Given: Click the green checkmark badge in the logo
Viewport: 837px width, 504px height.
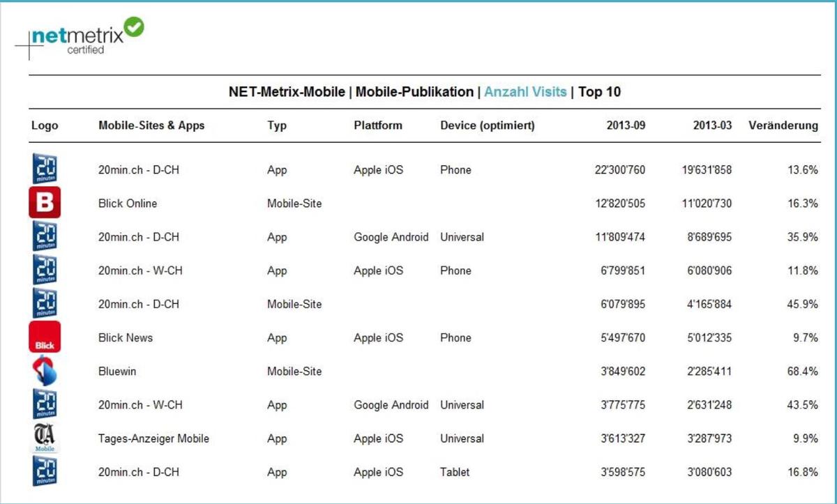Looking at the screenshot, I should (x=133, y=28).
